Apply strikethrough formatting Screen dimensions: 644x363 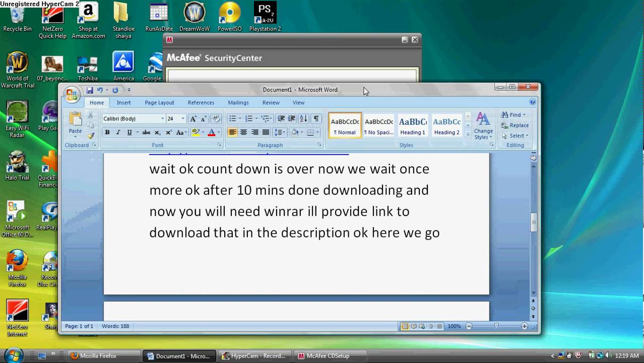tap(146, 133)
